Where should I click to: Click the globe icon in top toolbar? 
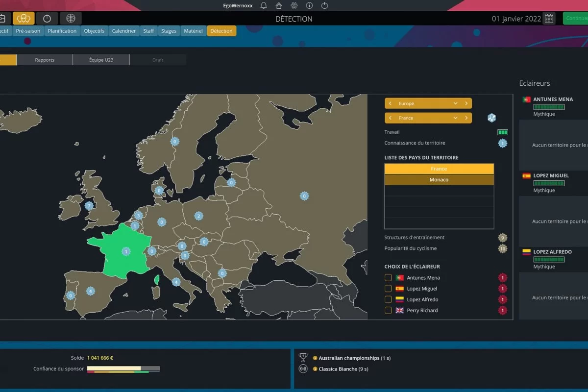[71, 19]
